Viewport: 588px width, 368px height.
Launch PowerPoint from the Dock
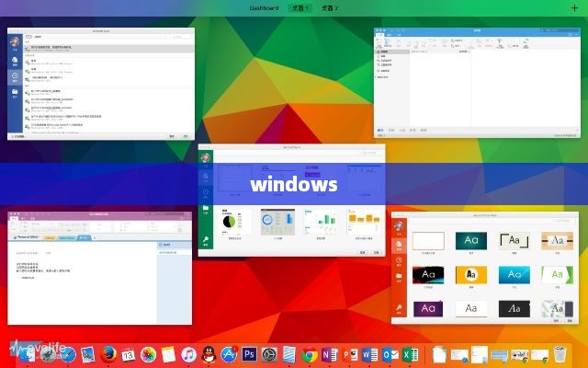click(x=350, y=354)
